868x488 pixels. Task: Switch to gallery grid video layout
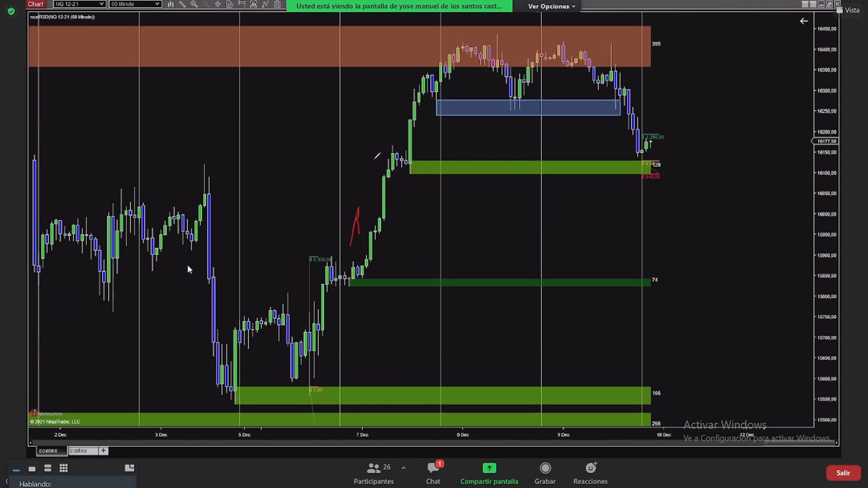point(64,468)
